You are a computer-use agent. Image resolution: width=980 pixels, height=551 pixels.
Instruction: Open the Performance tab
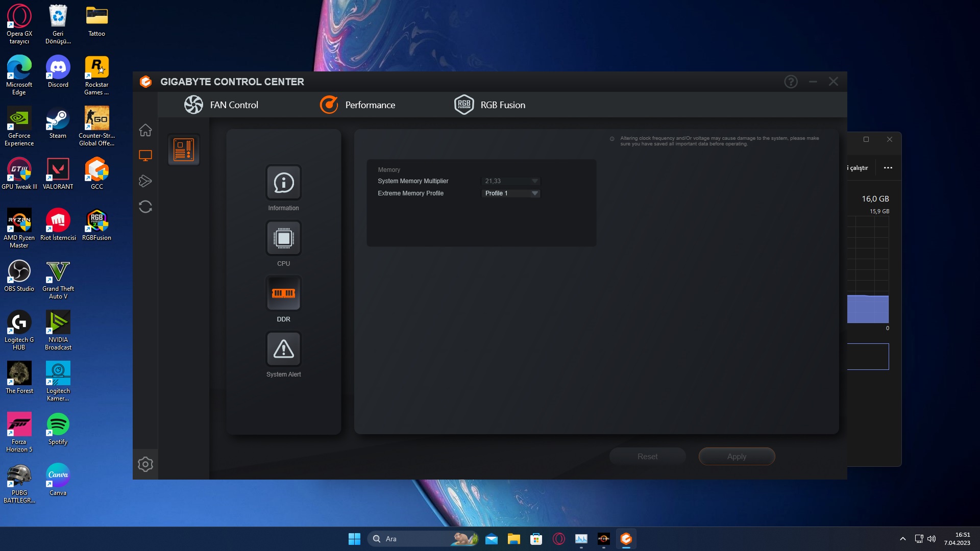click(x=357, y=105)
